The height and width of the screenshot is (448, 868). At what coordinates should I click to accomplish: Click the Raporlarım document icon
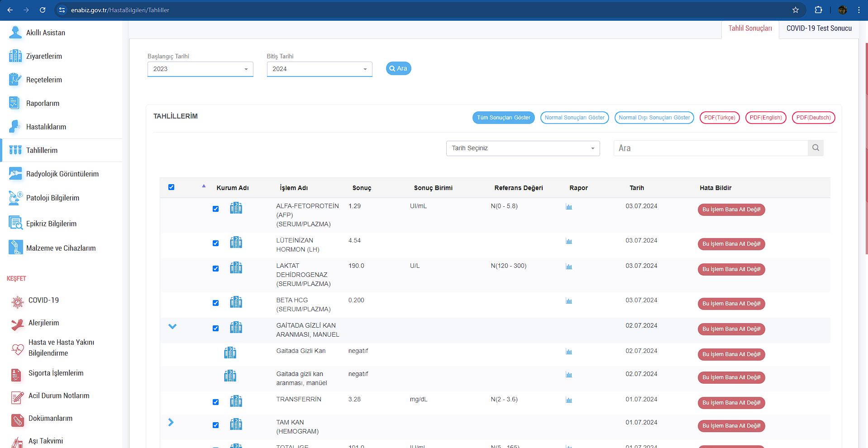14,103
